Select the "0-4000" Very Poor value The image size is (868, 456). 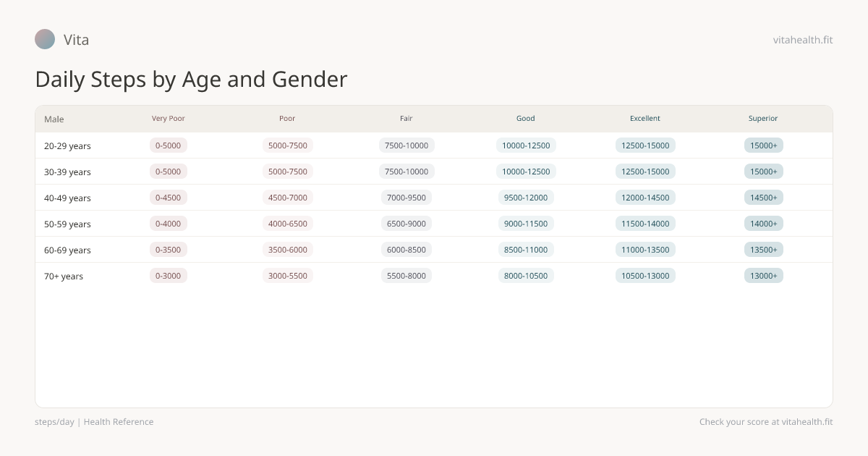(x=169, y=224)
